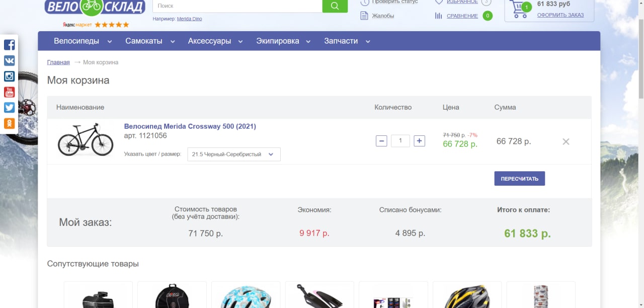
Task: Open the Twitter social link
Action: 9,108
